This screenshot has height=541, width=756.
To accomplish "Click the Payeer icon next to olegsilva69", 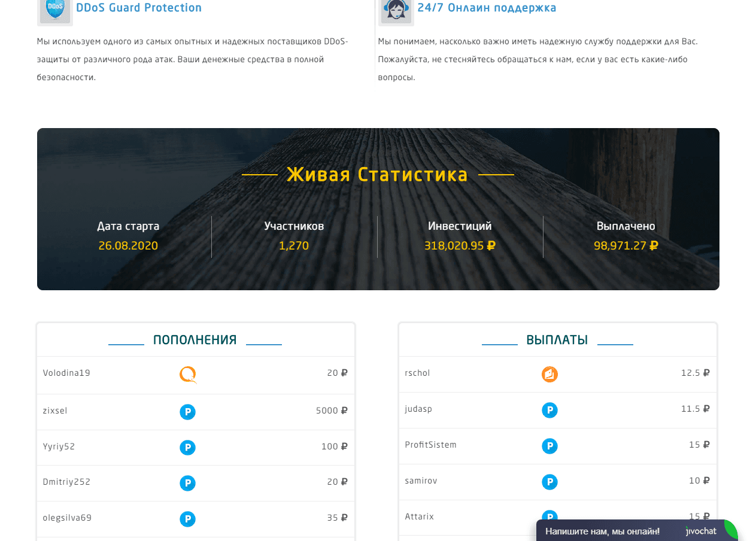I will (x=188, y=519).
